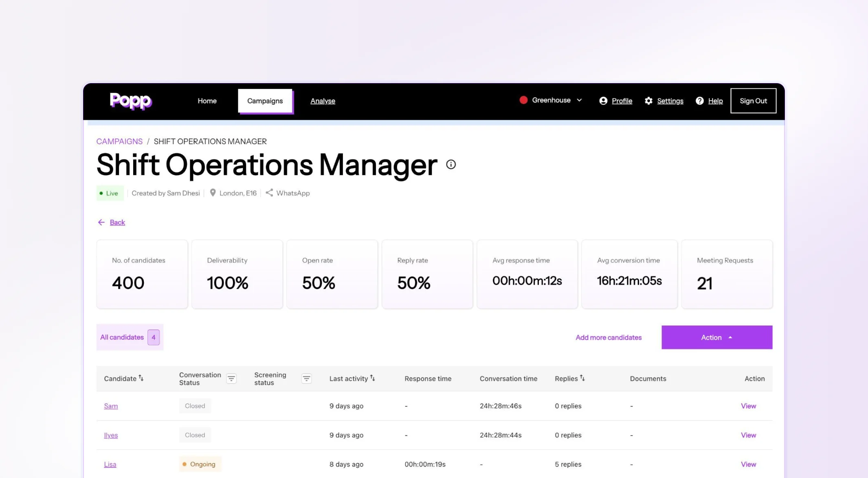Sort by Replies column arrows
The height and width of the screenshot is (478, 868).
coord(582,378)
